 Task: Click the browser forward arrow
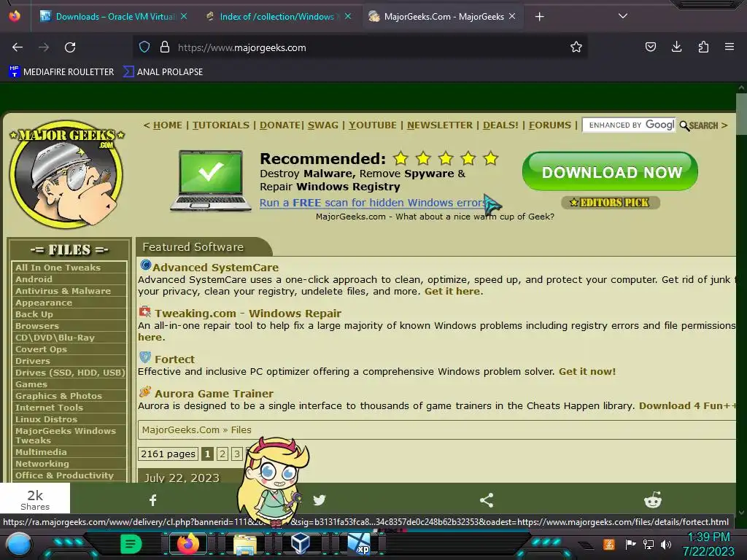(x=44, y=47)
